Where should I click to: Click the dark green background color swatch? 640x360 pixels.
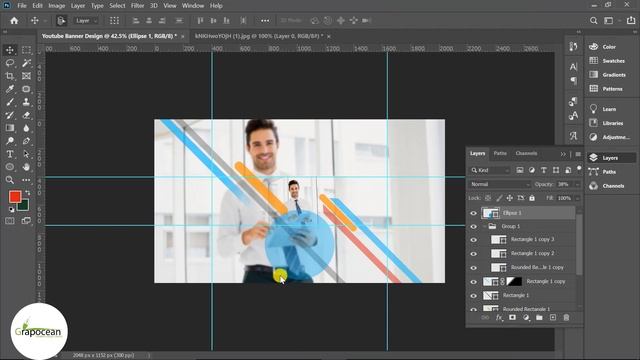24,206
